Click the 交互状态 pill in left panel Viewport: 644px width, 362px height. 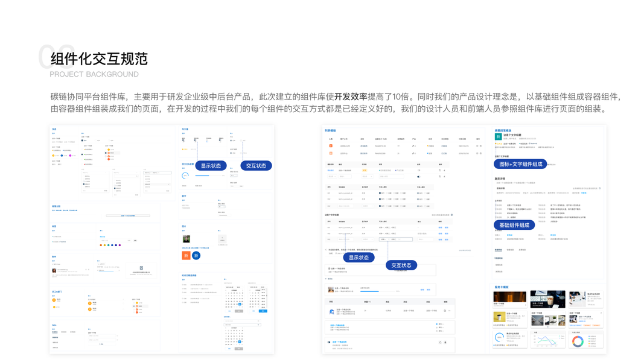point(256,166)
